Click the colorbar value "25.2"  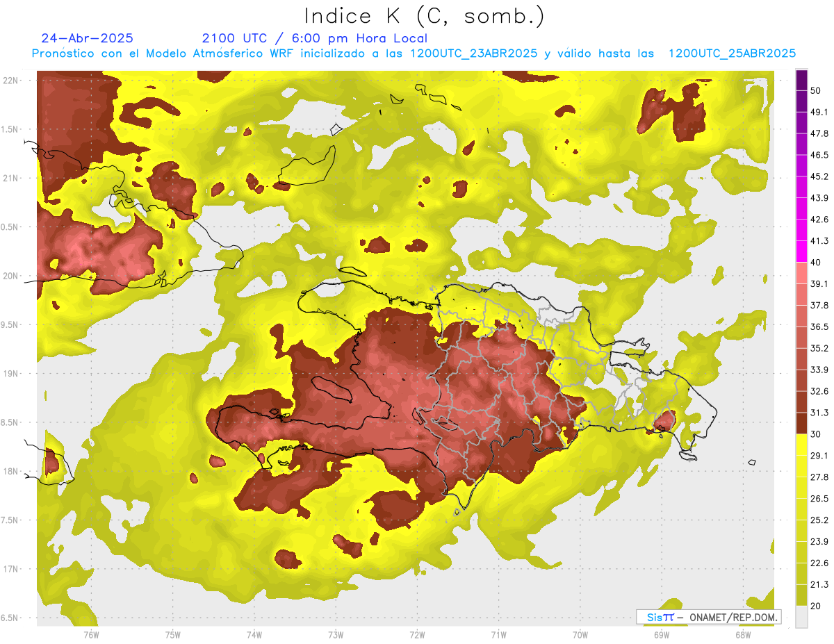[x=819, y=520]
